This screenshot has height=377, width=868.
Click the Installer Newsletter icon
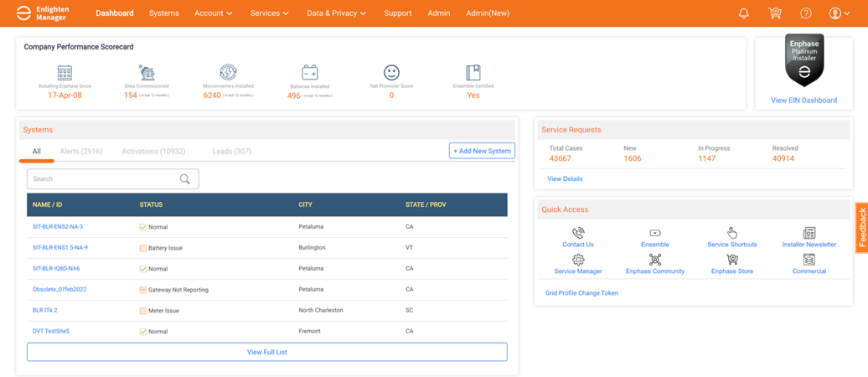809,233
